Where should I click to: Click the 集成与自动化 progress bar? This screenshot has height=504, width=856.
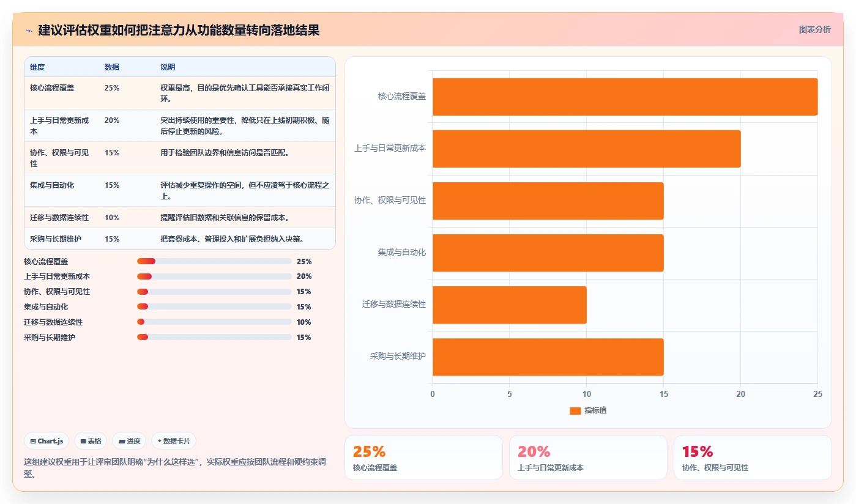tap(214, 307)
